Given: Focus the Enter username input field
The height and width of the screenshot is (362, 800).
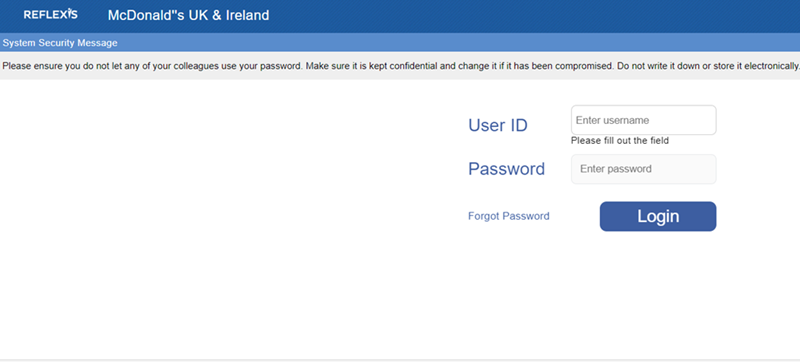Looking at the screenshot, I should [x=643, y=120].
